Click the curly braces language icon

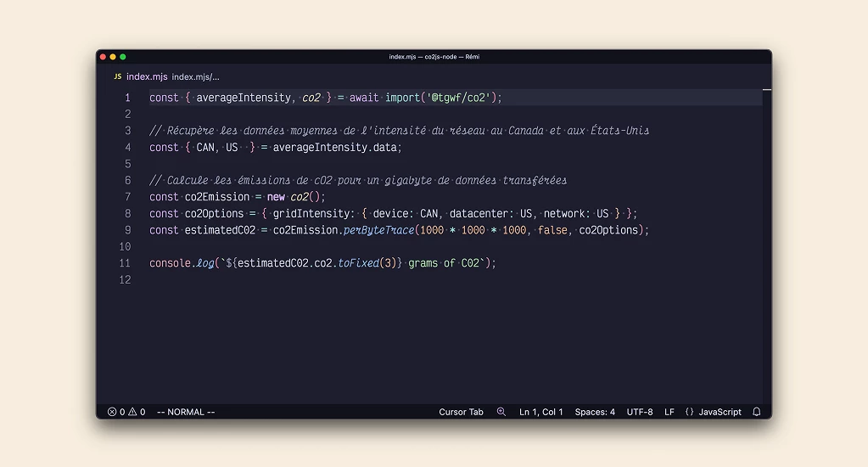(689, 412)
